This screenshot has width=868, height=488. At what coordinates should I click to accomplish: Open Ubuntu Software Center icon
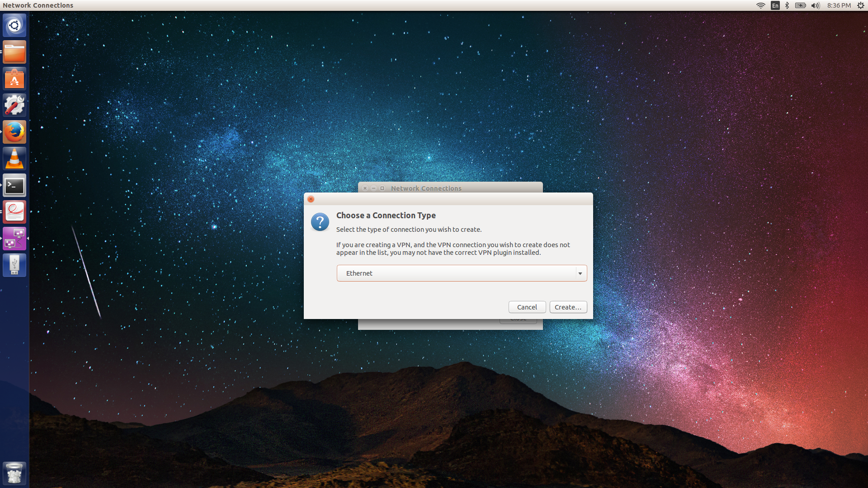[14, 79]
